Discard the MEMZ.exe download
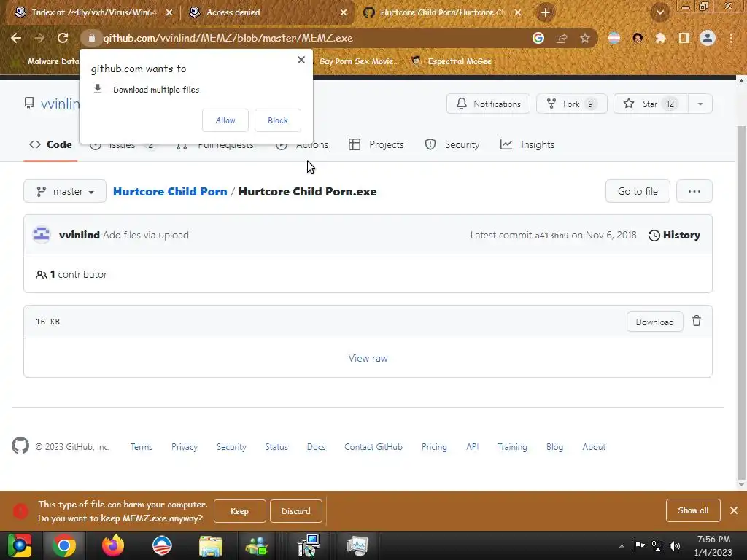Image resolution: width=747 pixels, height=560 pixels. pyautogui.click(x=296, y=511)
